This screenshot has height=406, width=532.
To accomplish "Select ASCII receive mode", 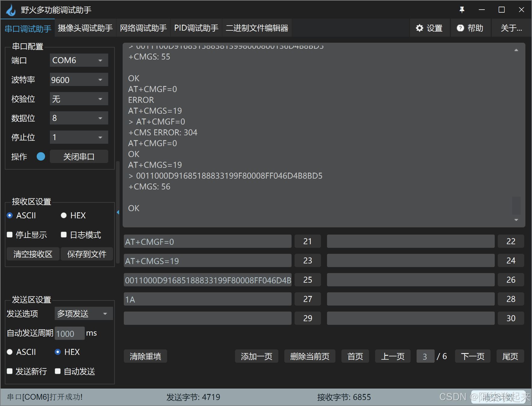I will [10, 215].
